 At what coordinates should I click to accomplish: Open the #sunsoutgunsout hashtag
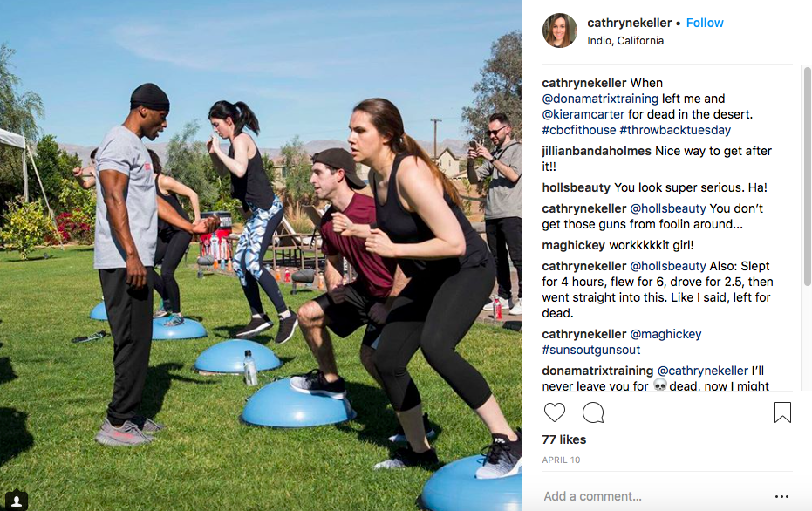[590, 350]
